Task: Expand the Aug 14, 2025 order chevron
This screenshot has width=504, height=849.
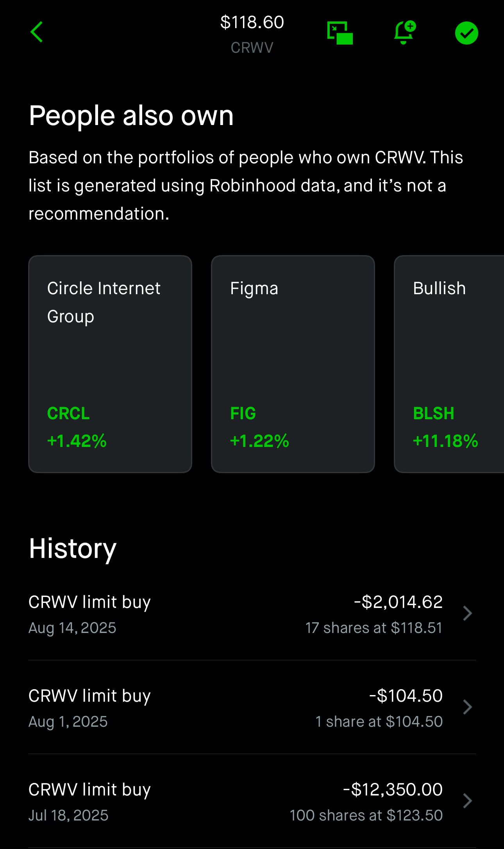Action: [467, 613]
